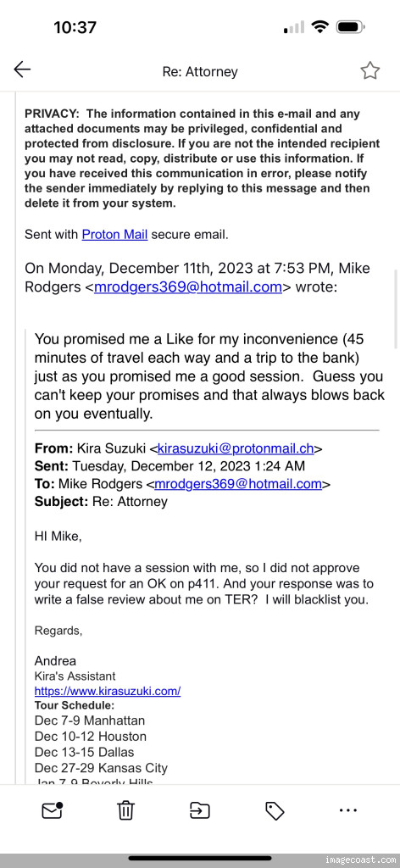The width and height of the screenshot is (400, 868).
Task: Tap the trash delete icon
Action: (126, 810)
